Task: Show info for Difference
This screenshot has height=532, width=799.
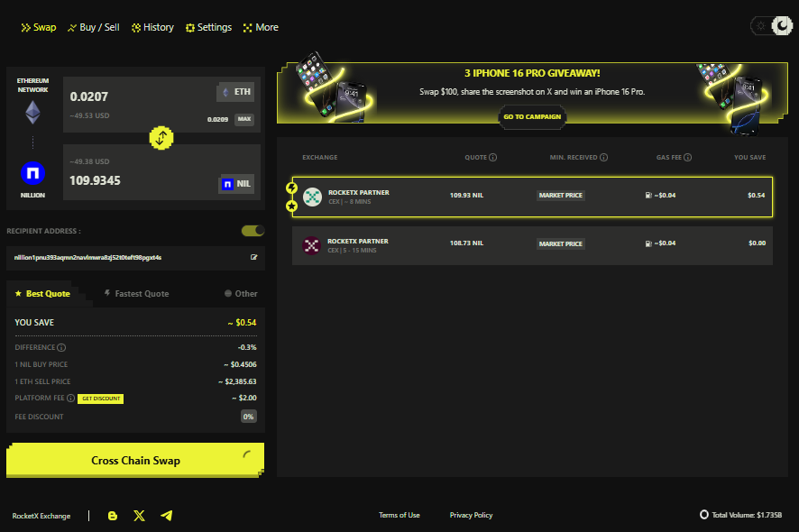Action: click(x=61, y=347)
